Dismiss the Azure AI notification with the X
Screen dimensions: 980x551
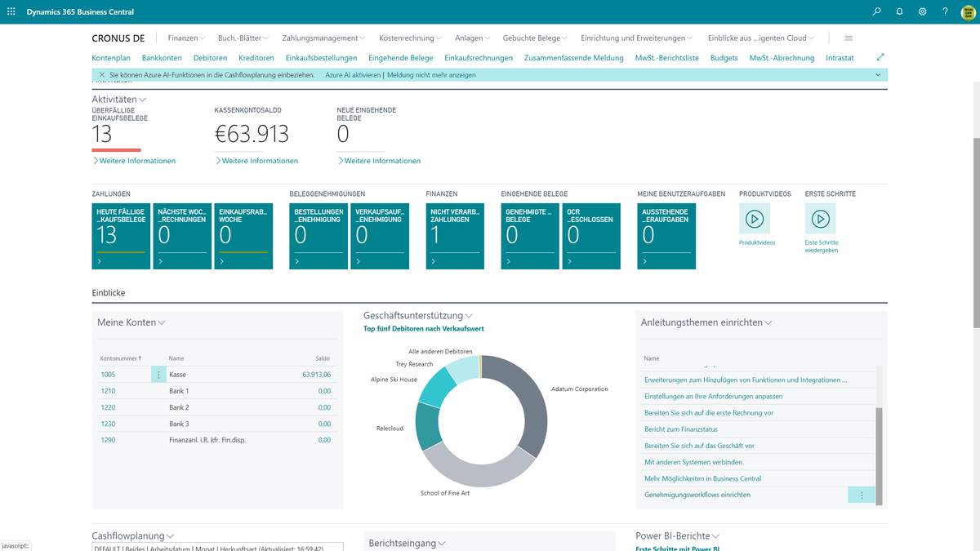[x=101, y=75]
